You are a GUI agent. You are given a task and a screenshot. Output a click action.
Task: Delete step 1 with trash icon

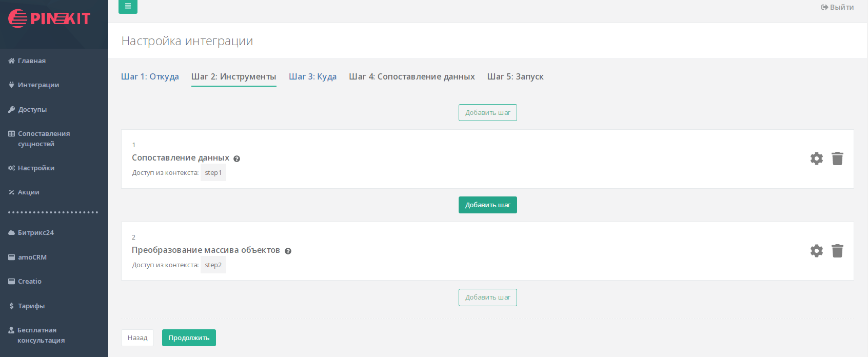(x=837, y=158)
